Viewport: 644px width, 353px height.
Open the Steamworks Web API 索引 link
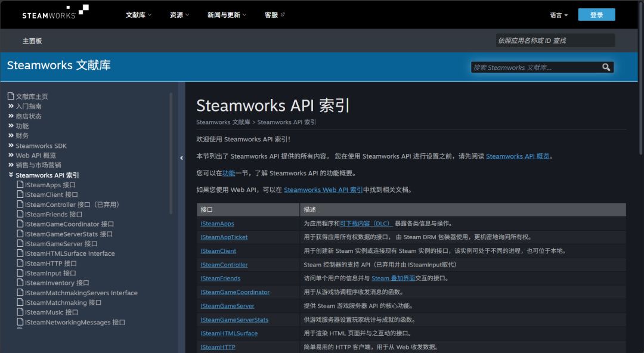click(323, 190)
